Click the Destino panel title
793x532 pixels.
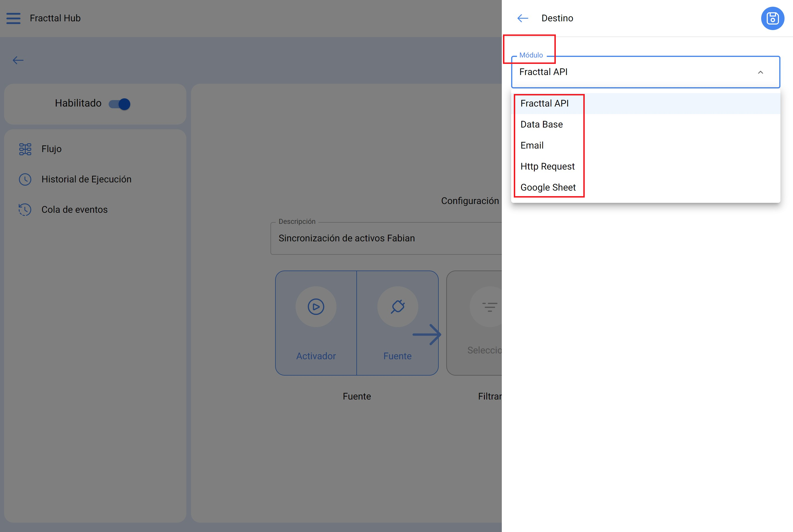point(557,18)
